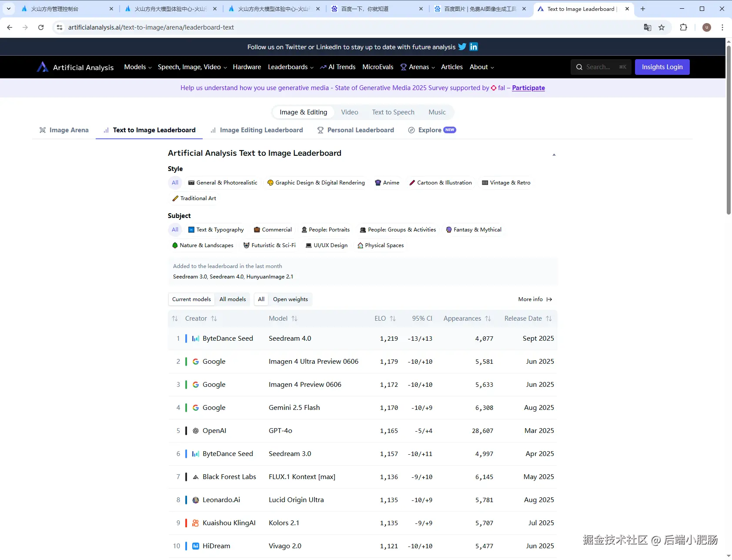Open a new browser tab with plus icon

pyautogui.click(x=643, y=9)
